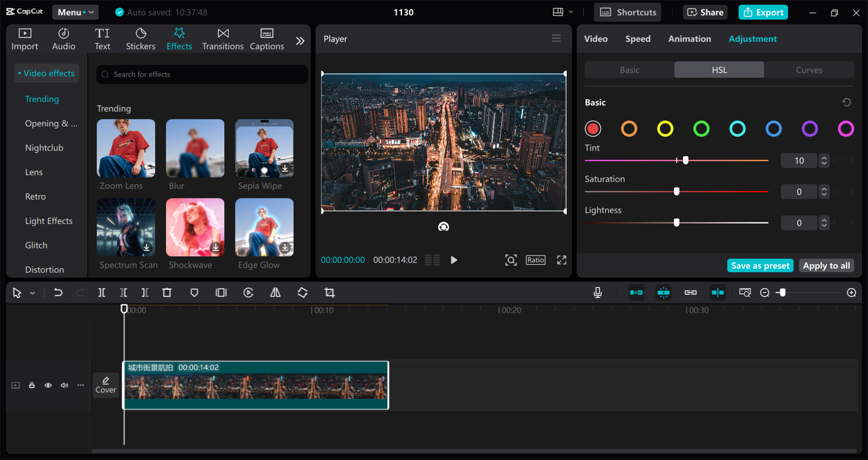868x460 pixels.
Task: Click the Search for effects field
Action: tap(202, 75)
